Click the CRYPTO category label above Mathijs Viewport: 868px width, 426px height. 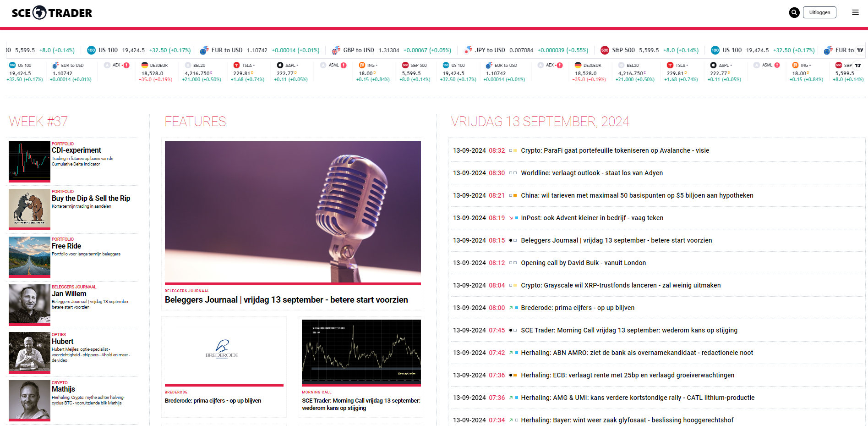pos(60,382)
